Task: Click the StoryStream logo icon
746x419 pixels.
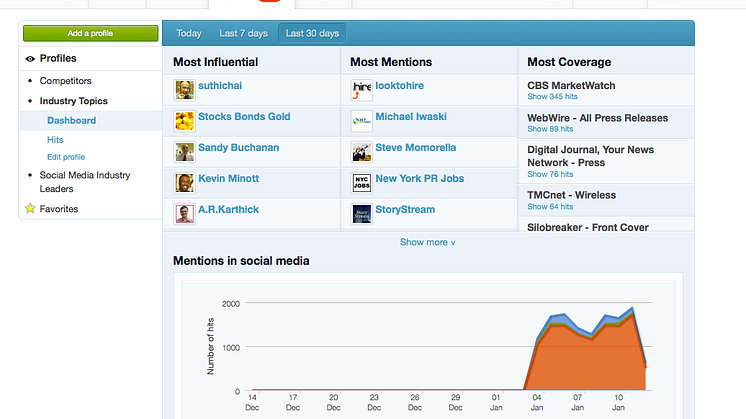Action: (x=362, y=214)
